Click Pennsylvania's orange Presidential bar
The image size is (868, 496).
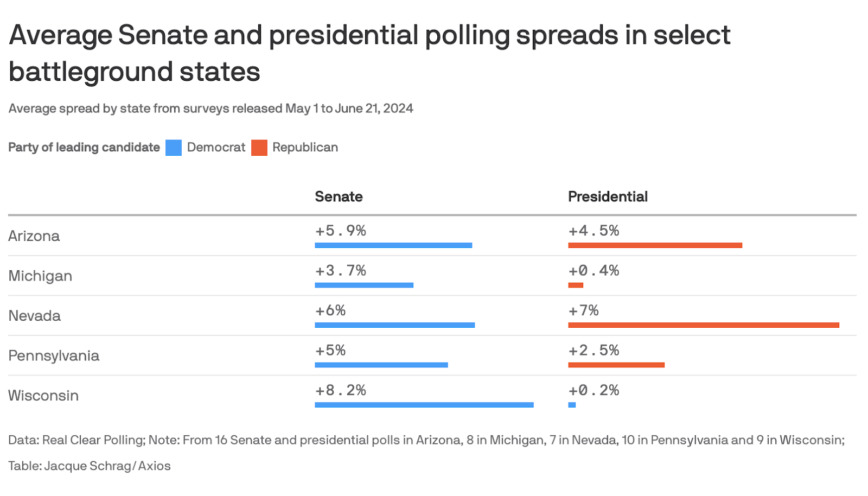[x=616, y=365]
